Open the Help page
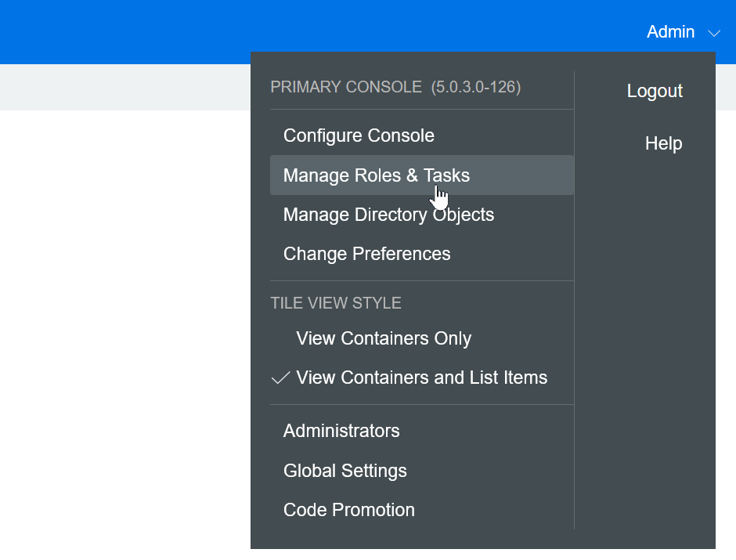736x560 pixels. tap(663, 143)
